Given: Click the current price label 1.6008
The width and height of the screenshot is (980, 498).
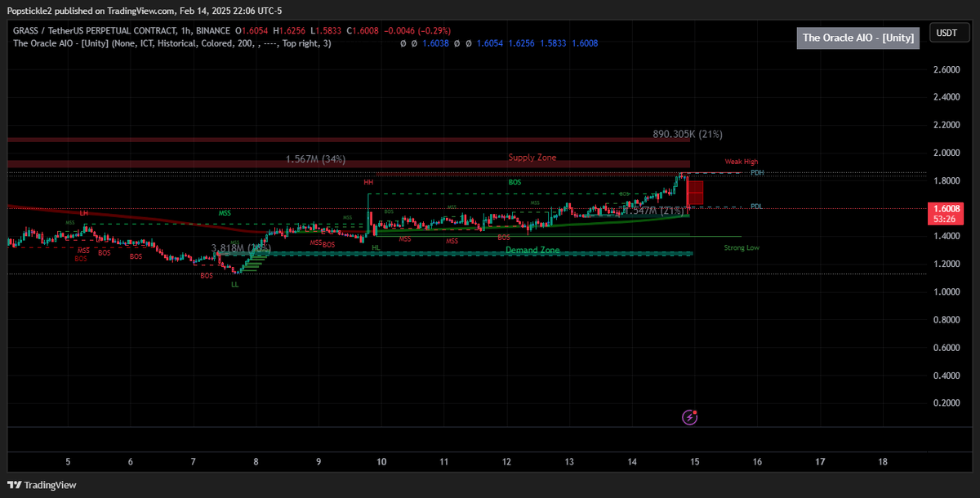Looking at the screenshot, I should coord(947,208).
